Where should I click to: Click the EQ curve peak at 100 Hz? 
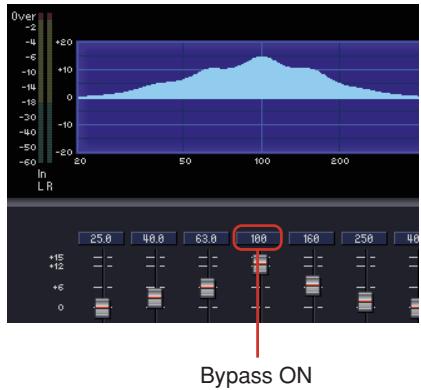(x=262, y=58)
